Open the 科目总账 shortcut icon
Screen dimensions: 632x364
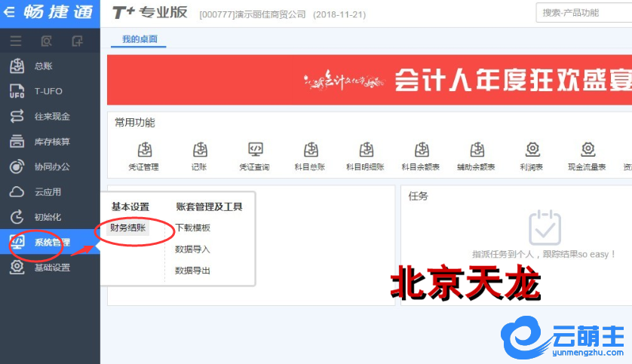(311, 150)
